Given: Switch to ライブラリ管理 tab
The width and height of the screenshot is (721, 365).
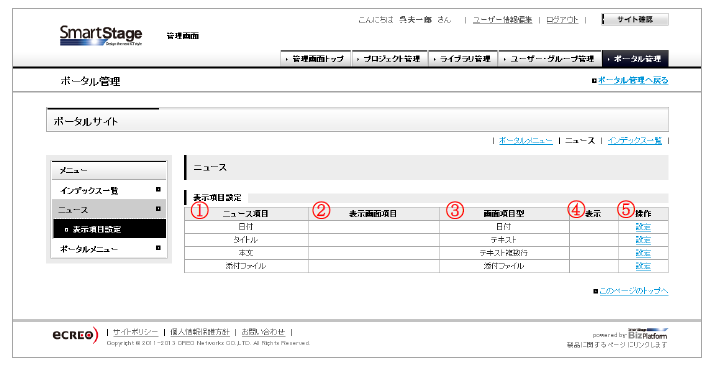Looking at the screenshot, I should 463,59.
